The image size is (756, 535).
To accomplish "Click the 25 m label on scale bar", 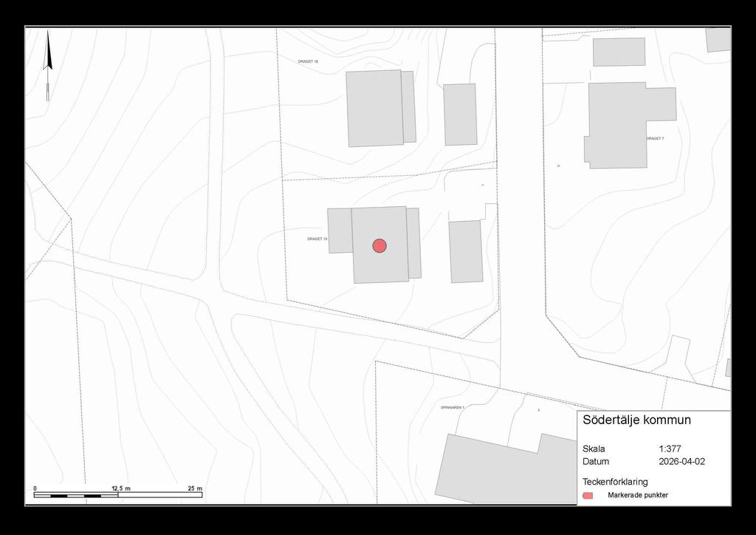I will tap(195, 489).
